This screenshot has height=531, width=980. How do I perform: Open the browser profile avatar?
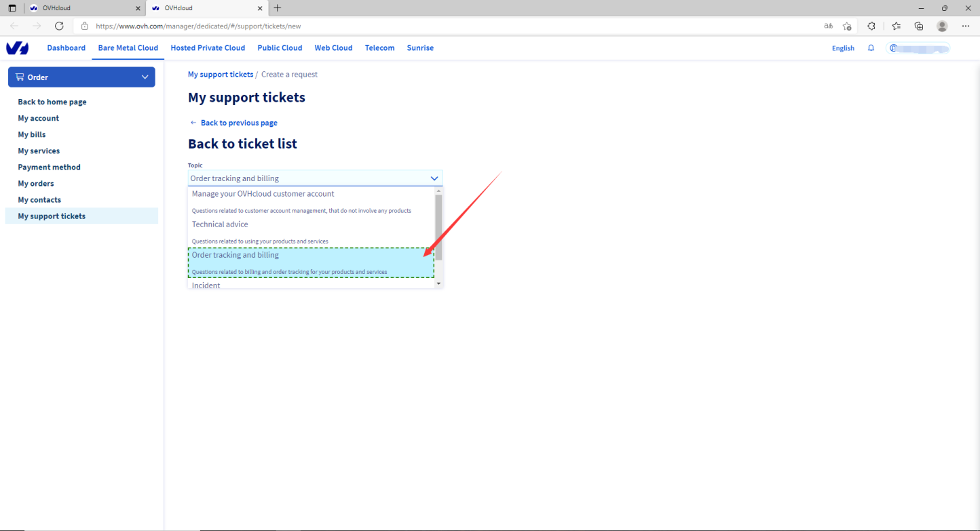tap(942, 26)
